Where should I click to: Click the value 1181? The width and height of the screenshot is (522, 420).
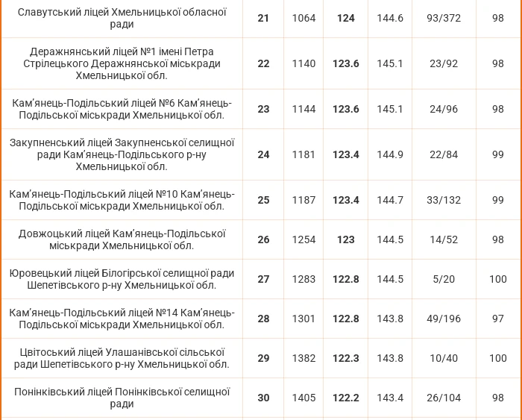(x=304, y=154)
